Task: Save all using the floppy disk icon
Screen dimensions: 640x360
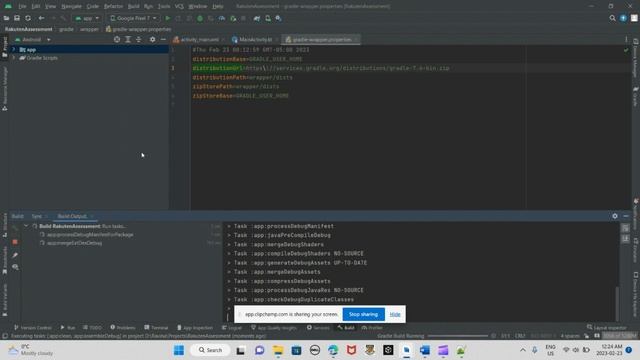Action: coord(17,18)
